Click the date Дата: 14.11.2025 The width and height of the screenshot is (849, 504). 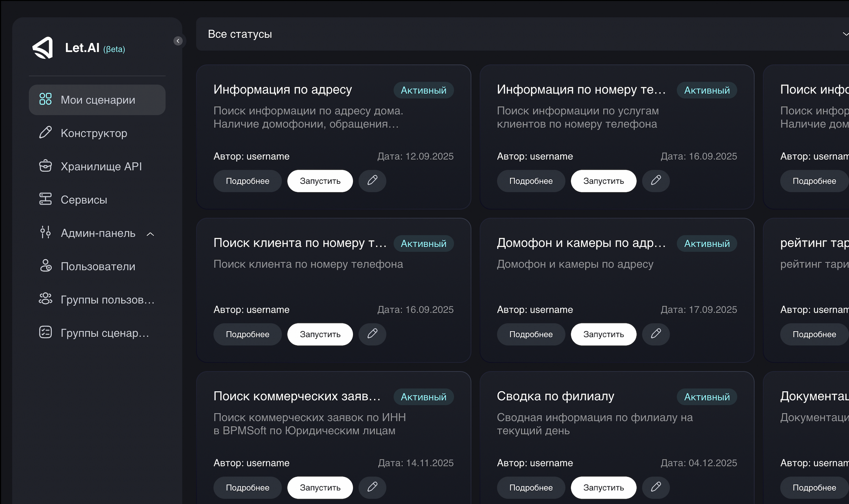click(416, 463)
